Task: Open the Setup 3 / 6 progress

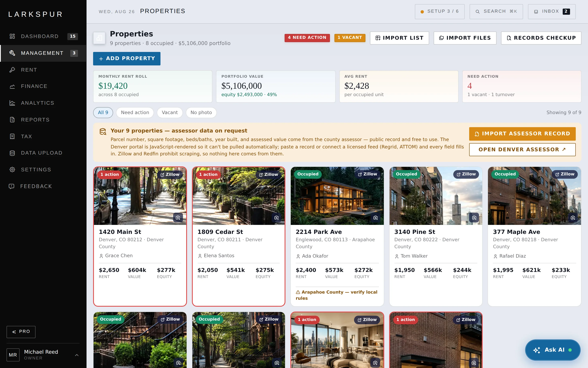Action: 440,11
